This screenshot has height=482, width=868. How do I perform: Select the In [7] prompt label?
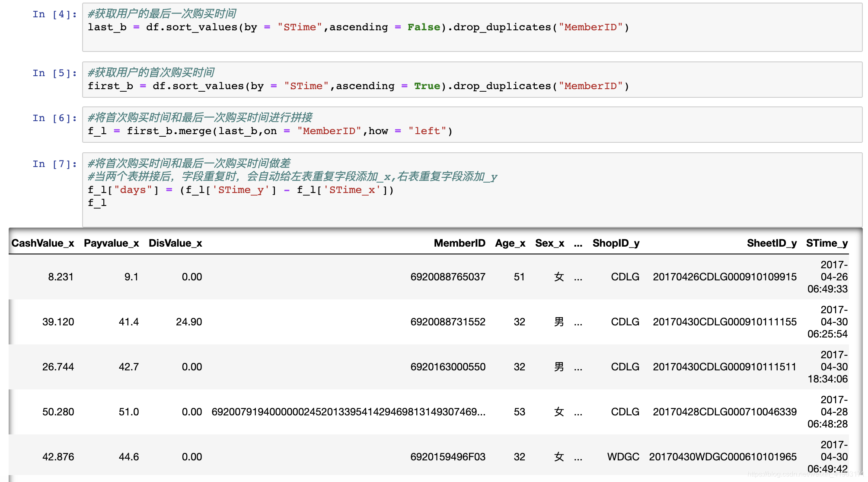(54, 164)
